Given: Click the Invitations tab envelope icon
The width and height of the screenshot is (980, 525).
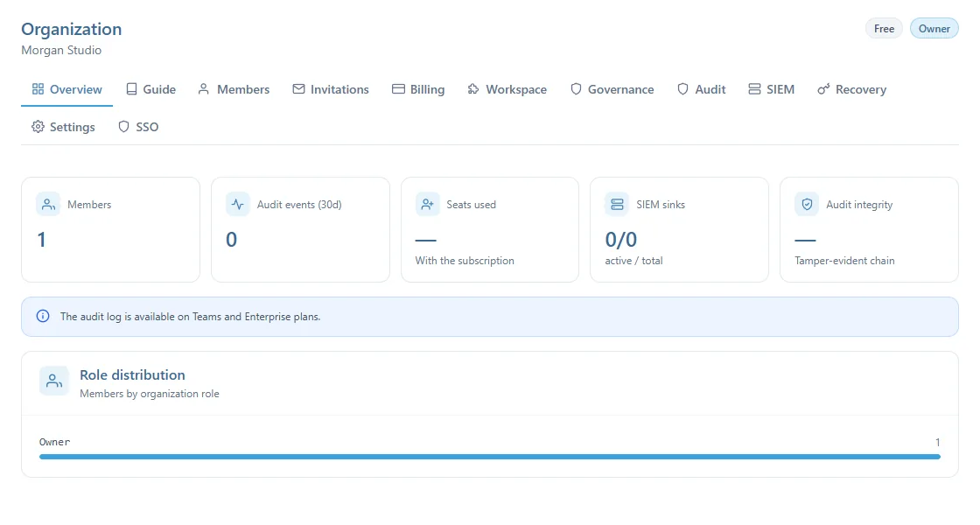Looking at the screenshot, I should coord(298,88).
